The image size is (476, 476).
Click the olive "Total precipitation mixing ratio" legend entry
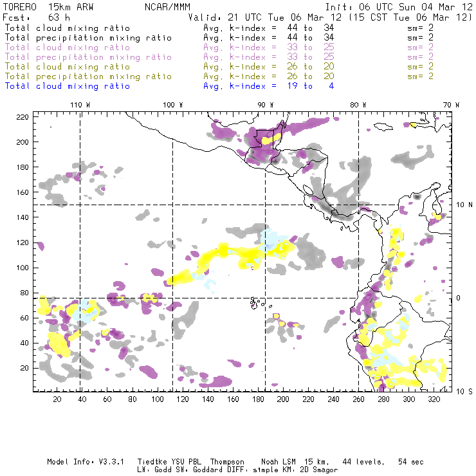click(88, 77)
